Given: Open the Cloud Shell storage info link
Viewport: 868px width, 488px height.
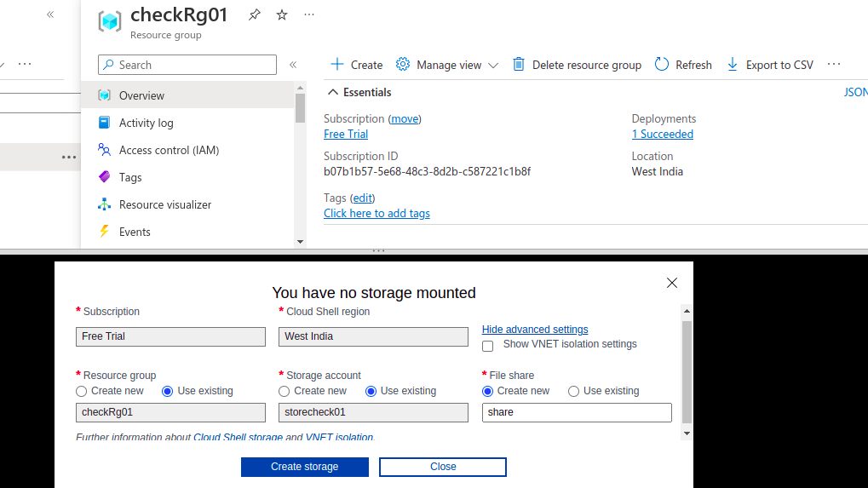Looking at the screenshot, I should (x=238, y=437).
